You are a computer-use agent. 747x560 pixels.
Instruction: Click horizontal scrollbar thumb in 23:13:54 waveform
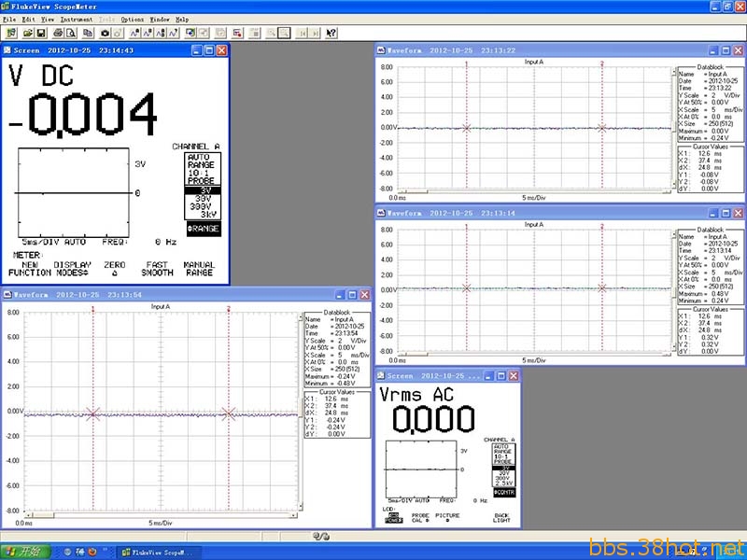pyautogui.click(x=43, y=515)
